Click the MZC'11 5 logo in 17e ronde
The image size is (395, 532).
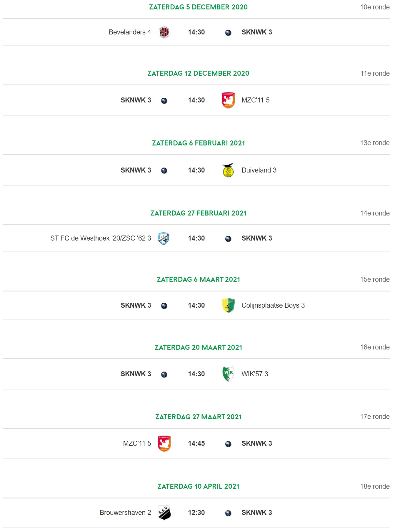pyautogui.click(x=164, y=444)
